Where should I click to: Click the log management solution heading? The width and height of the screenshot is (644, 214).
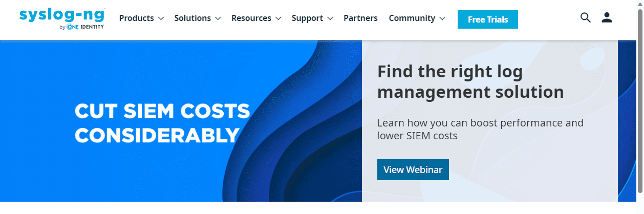click(x=470, y=82)
